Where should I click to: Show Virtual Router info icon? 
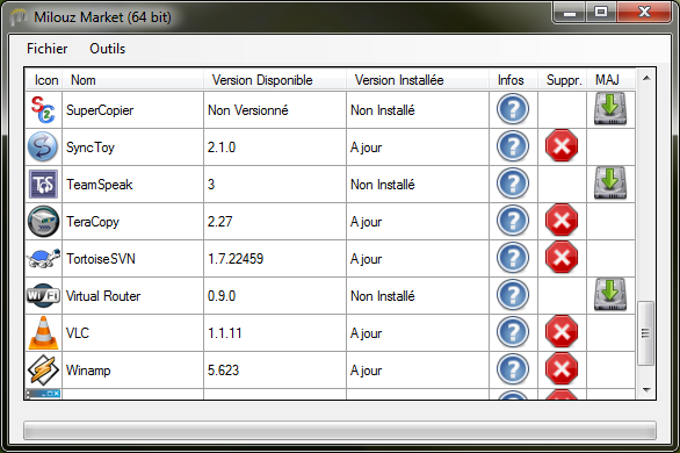[x=513, y=296]
